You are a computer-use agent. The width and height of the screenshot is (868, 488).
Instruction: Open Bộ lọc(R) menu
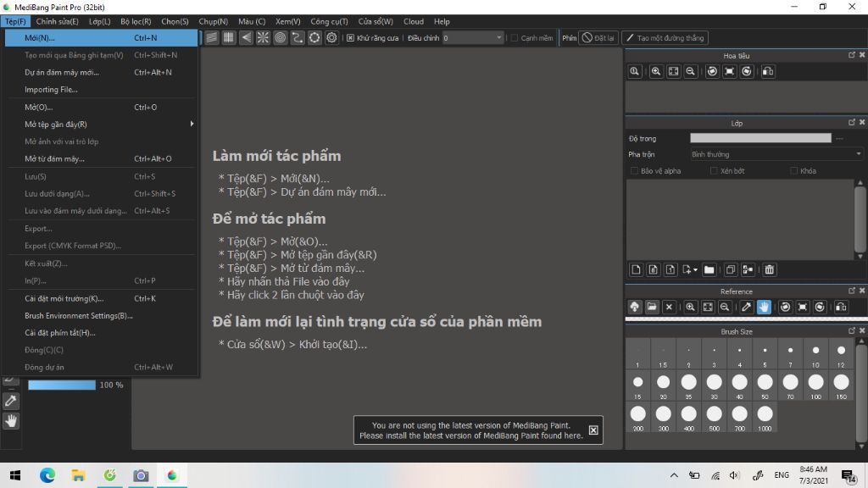[136, 21]
